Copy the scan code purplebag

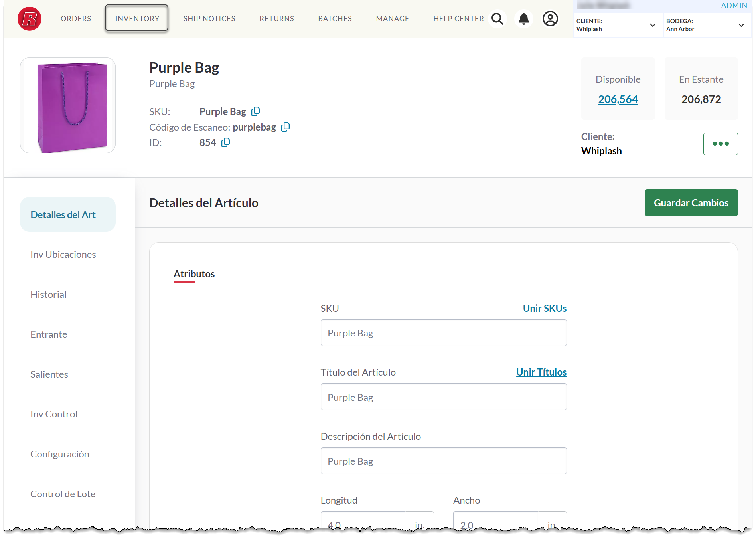[285, 127]
